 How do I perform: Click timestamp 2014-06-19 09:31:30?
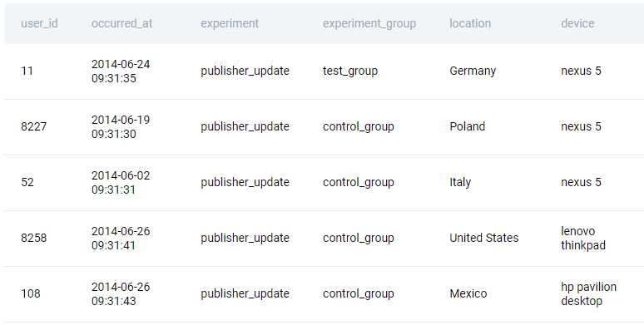coord(121,127)
